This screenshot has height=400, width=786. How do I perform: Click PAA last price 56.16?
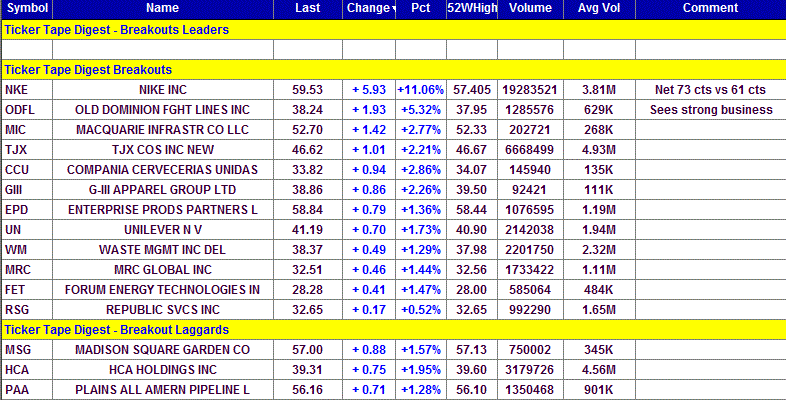(308, 390)
